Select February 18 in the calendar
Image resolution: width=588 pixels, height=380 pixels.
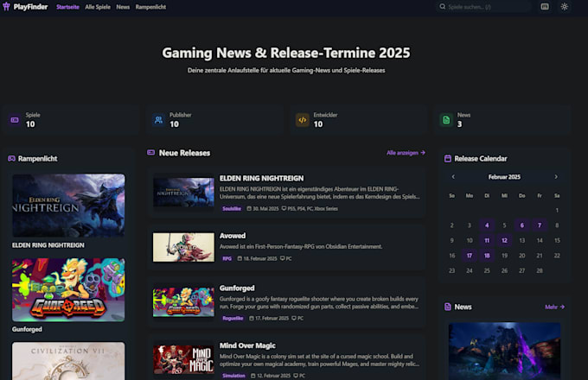click(487, 256)
